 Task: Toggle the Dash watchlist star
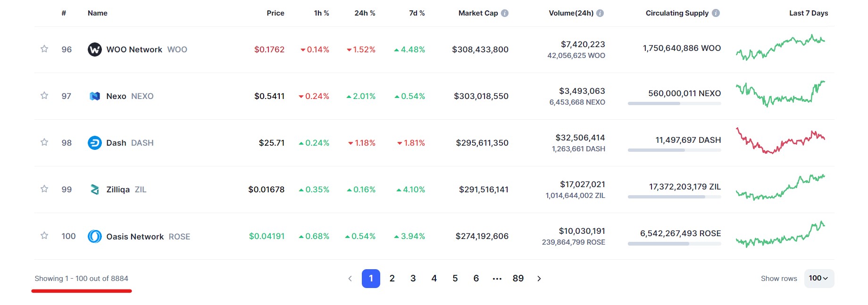[x=44, y=142]
